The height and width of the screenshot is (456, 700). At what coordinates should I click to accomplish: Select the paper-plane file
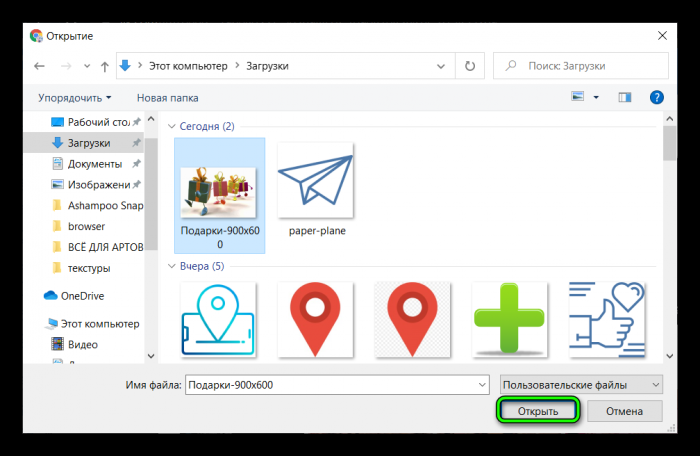tap(315, 190)
